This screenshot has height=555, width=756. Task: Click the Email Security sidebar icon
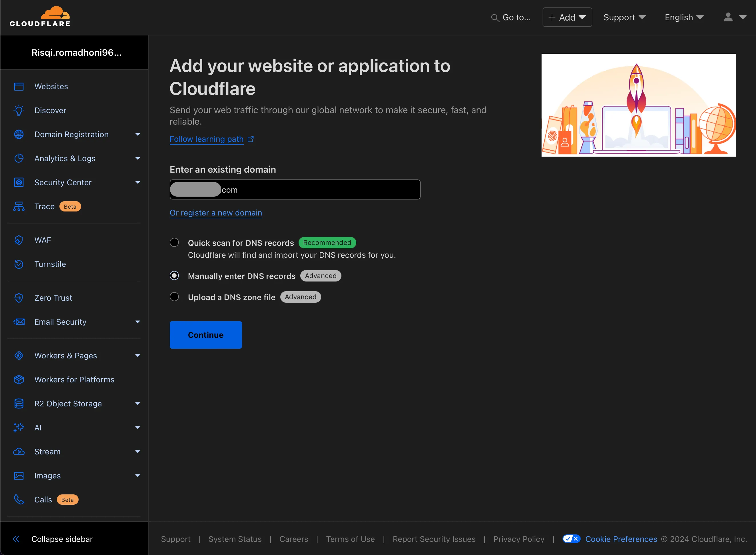[x=19, y=322]
